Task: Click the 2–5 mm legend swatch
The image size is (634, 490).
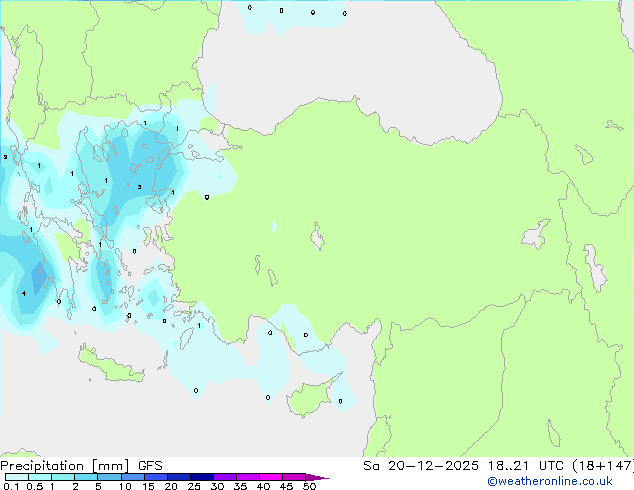Action: 86,477
